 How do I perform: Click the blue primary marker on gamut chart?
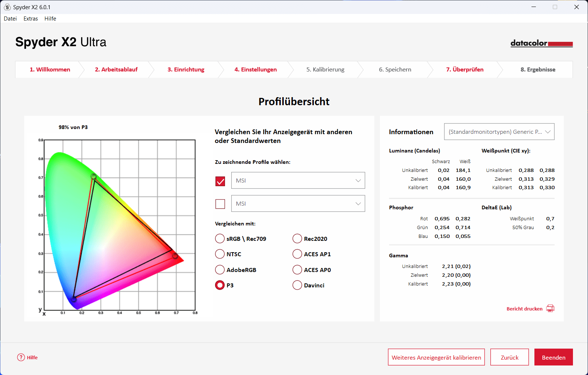[x=74, y=299]
